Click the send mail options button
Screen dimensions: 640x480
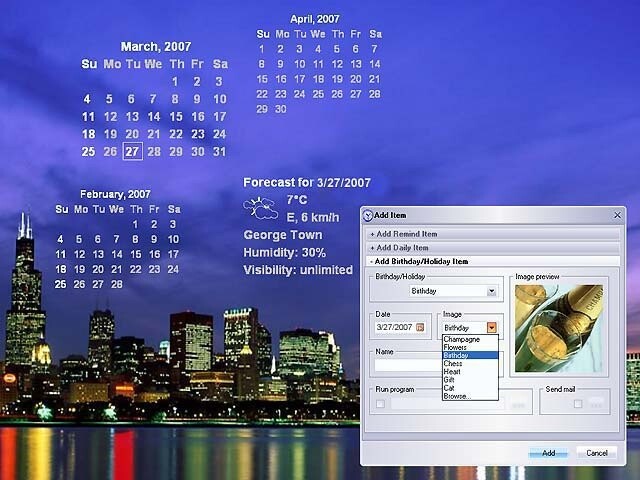[596, 404]
